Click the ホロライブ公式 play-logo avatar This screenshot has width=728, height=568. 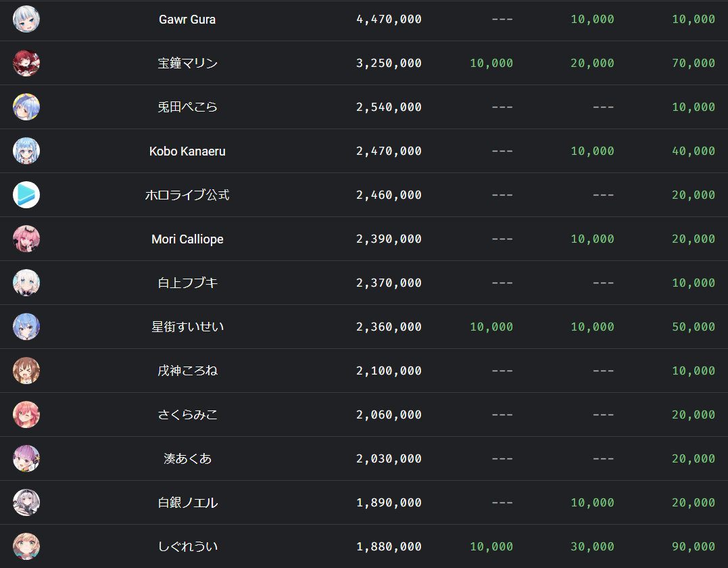26,195
